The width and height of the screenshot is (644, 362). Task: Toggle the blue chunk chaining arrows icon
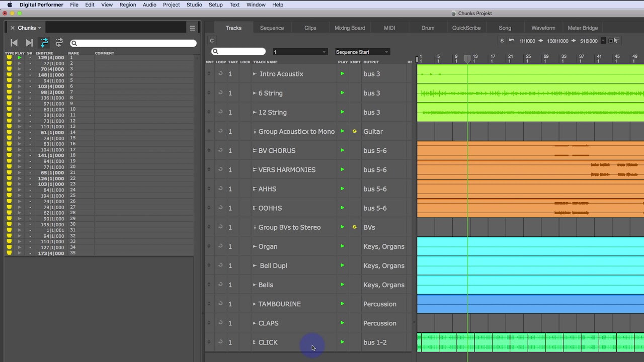[44, 43]
